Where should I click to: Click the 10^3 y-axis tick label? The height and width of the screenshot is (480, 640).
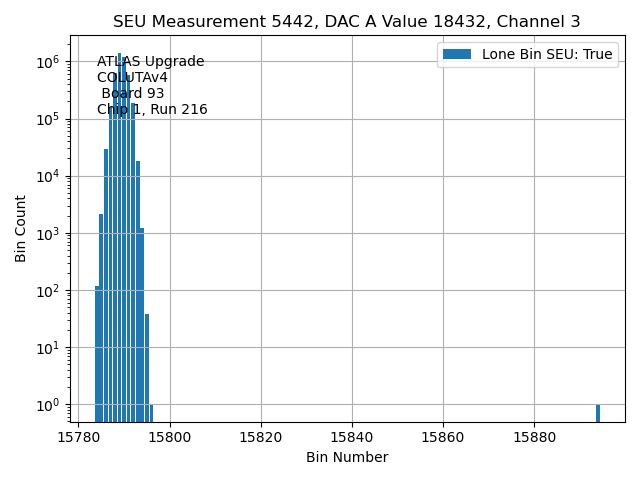tap(48, 234)
